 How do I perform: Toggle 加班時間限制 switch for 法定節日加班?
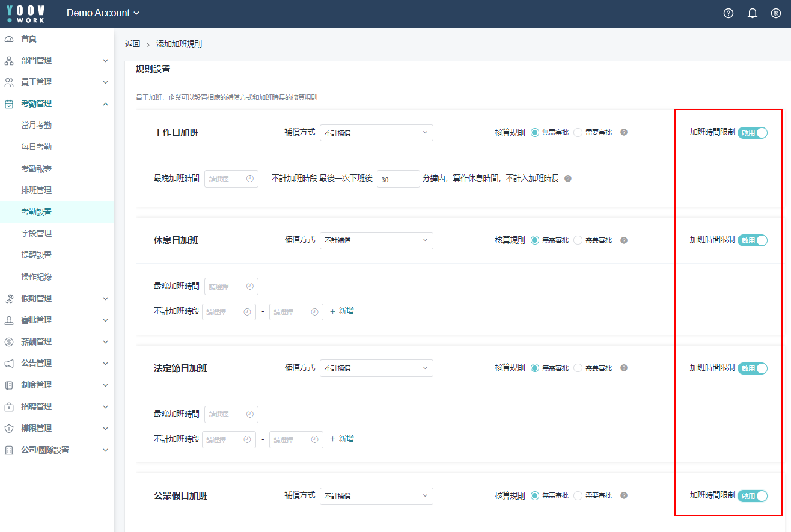click(x=753, y=368)
